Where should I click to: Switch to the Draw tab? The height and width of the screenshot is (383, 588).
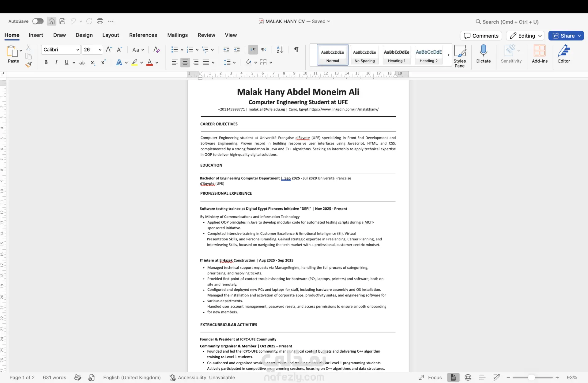59,35
